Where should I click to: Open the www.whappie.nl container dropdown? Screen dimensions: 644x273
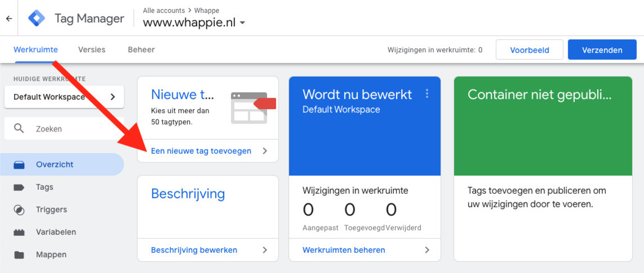[194, 23]
